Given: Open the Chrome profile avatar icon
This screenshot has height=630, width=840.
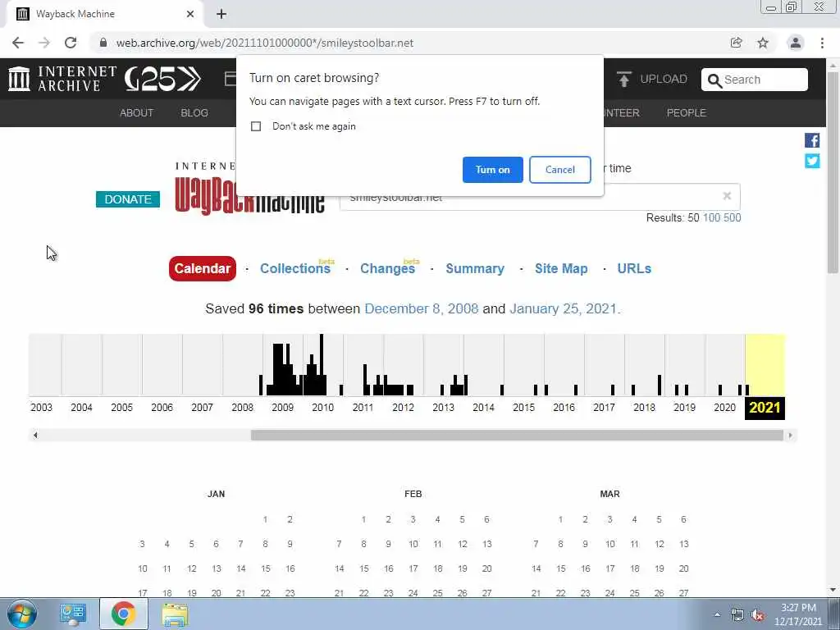Looking at the screenshot, I should (x=796, y=43).
